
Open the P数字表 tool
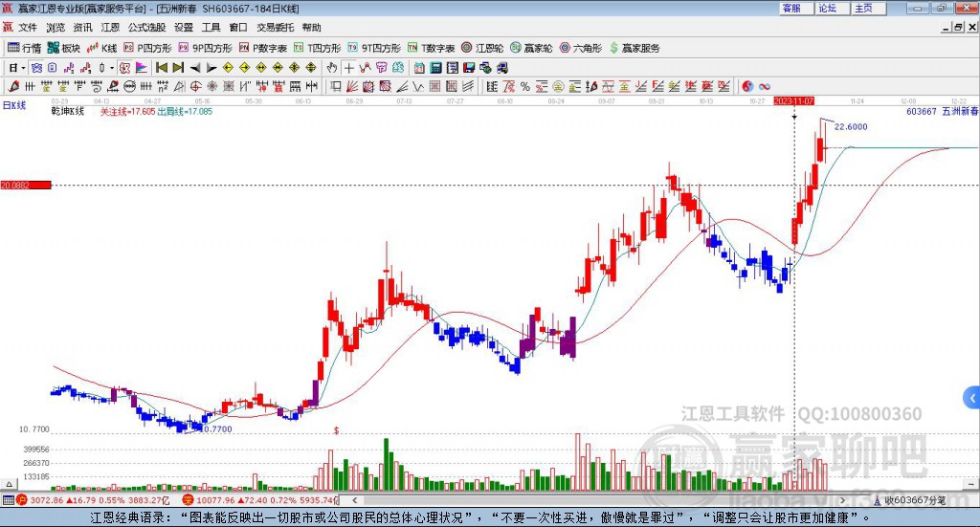[x=262, y=48]
